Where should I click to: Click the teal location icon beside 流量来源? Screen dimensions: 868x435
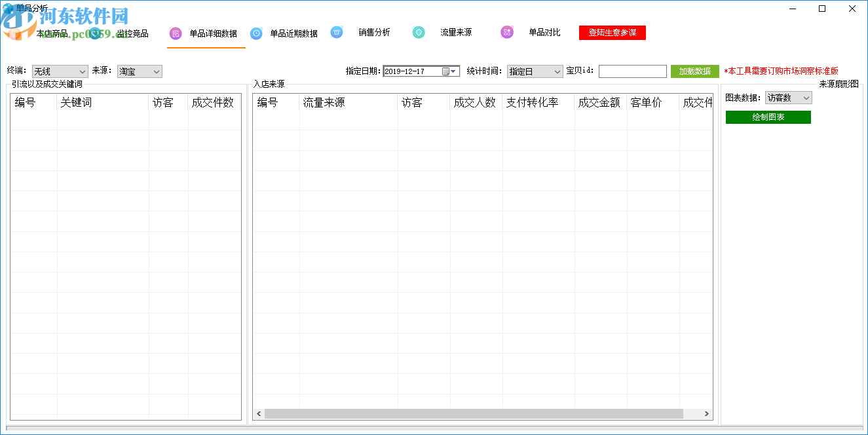(x=419, y=32)
